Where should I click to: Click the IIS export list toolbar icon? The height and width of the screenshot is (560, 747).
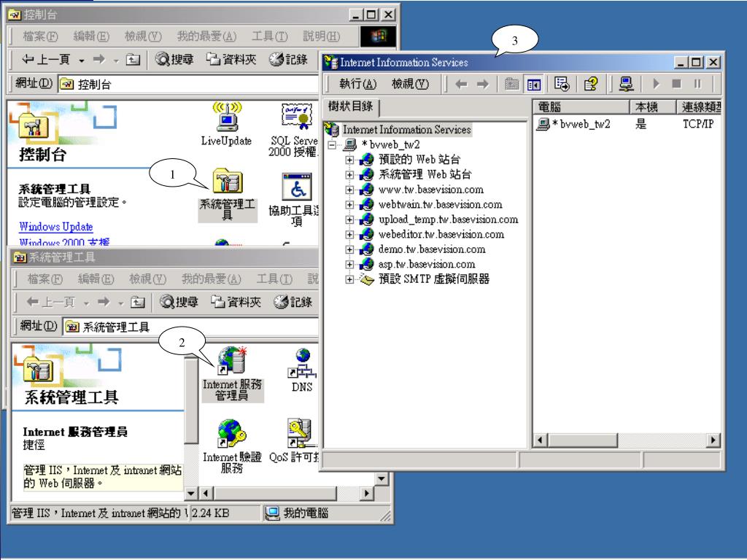(x=562, y=85)
